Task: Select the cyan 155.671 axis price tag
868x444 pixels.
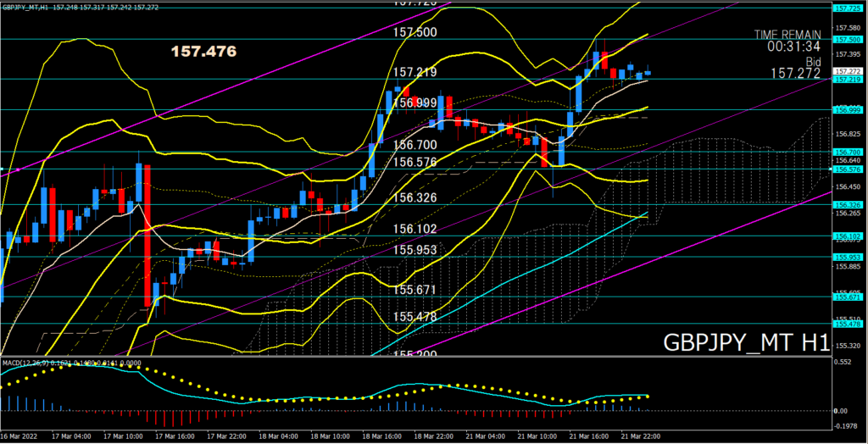Action: click(847, 297)
